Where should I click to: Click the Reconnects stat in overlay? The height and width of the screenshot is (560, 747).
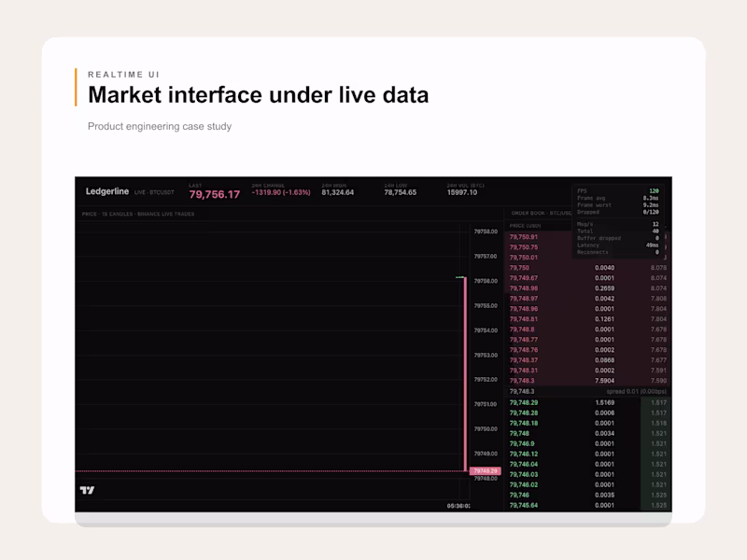pyautogui.click(x=618, y=252)
